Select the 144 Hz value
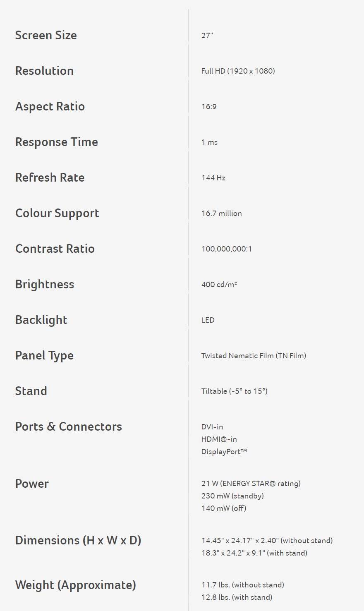Screen dimensions: 364x611 (x=213, y=178)
